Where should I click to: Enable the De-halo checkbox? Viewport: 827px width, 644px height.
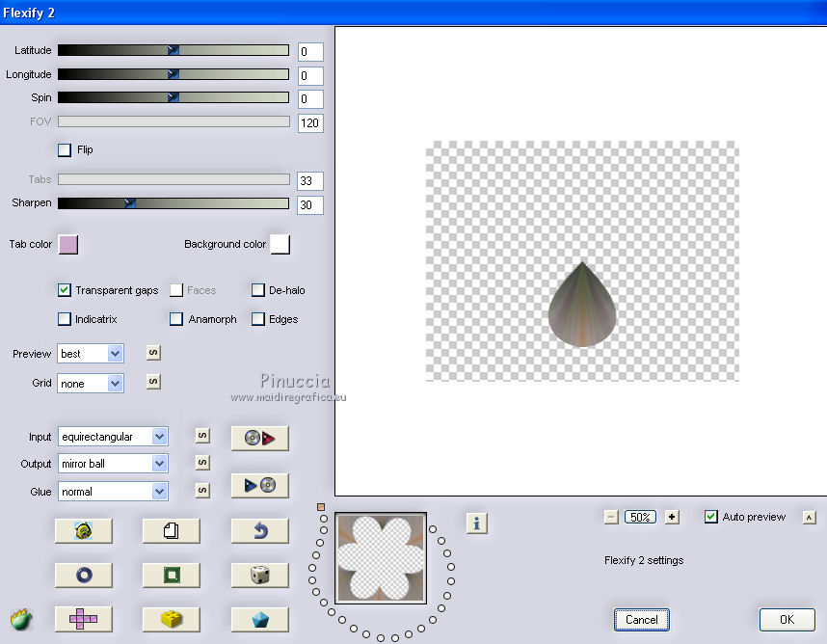[258, 290]
